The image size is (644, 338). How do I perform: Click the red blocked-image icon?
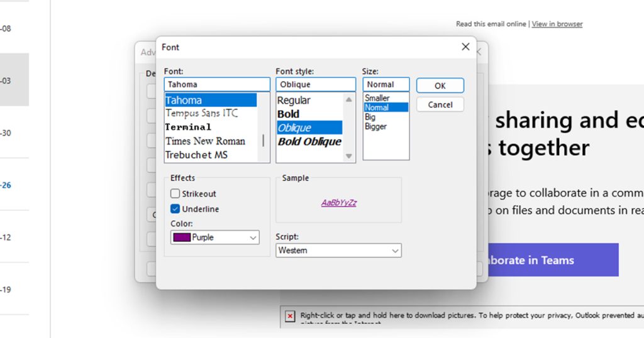pos(290,316)
